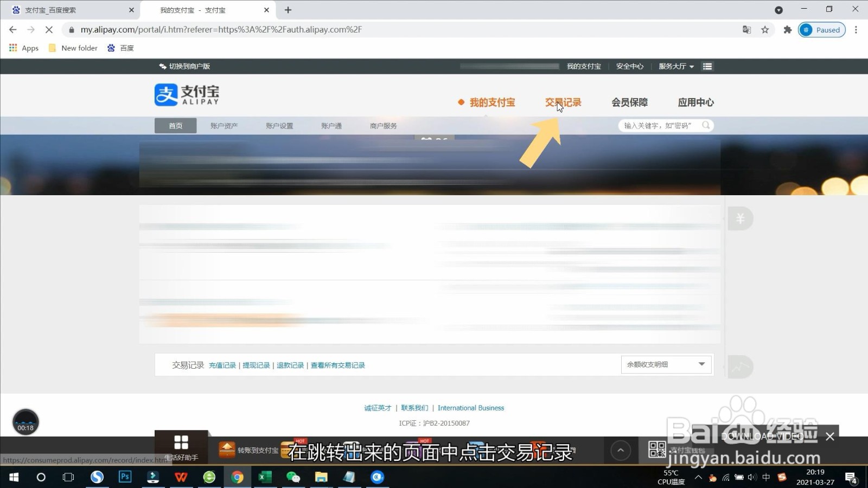The image size is (868, 488).
Task: Show hidden tray icons chevron
Action: [x=698, y=477]
